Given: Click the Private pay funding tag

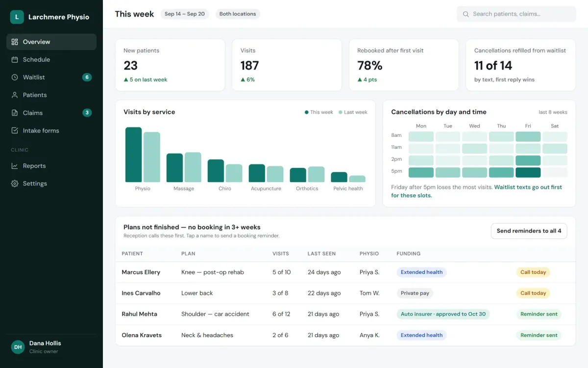Looking at the screenshot, I should (x=415, y=293).
